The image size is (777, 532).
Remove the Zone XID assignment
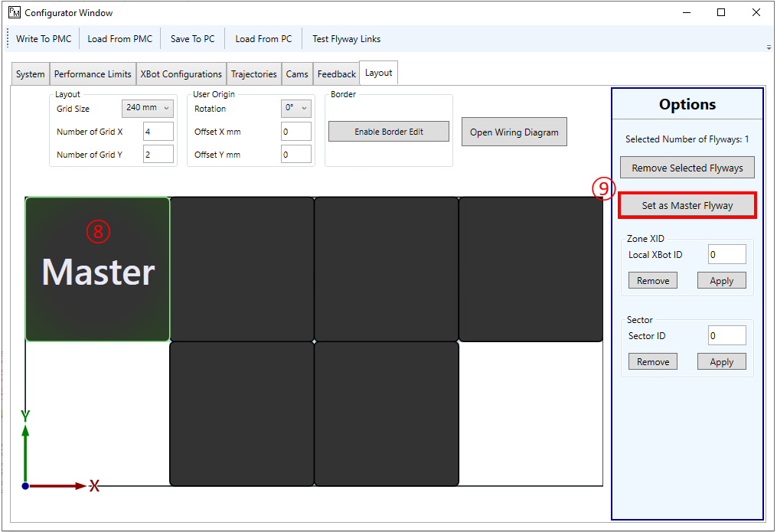coord(653,281)
